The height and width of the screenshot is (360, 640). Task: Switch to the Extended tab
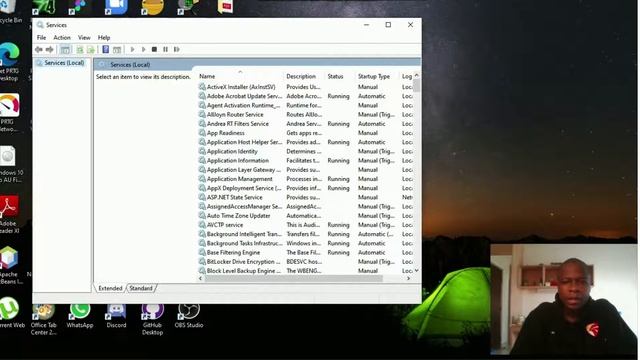pos(110,288)
